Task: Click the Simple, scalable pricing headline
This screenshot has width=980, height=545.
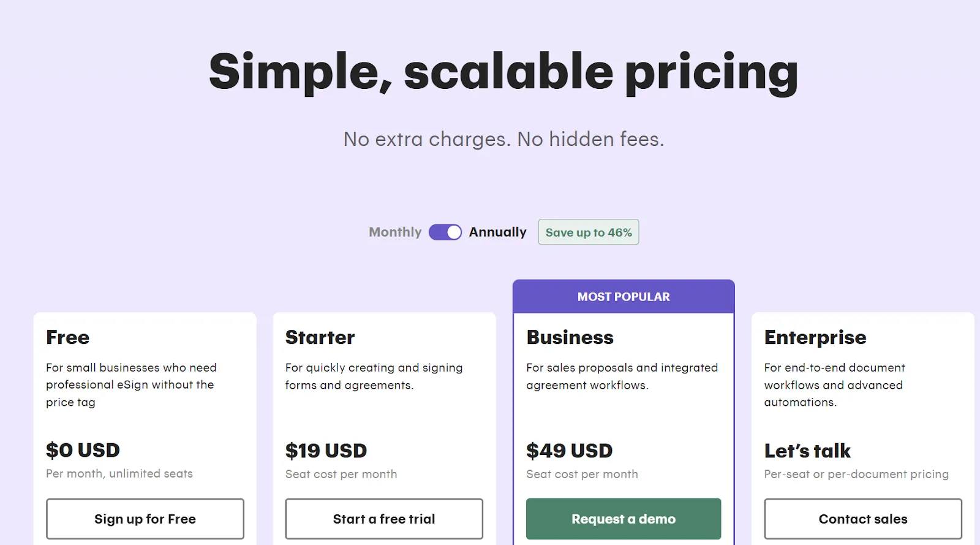Action: tap(502, 72)
